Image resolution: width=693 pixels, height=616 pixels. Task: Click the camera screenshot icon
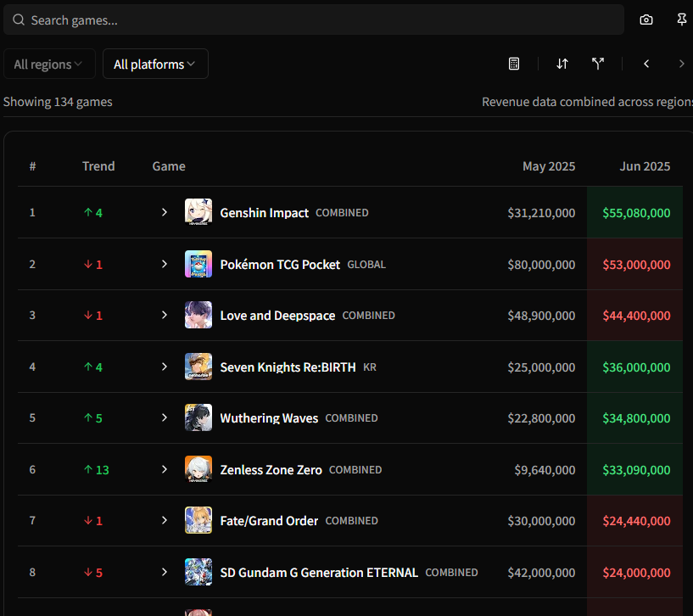coord(646,20)
